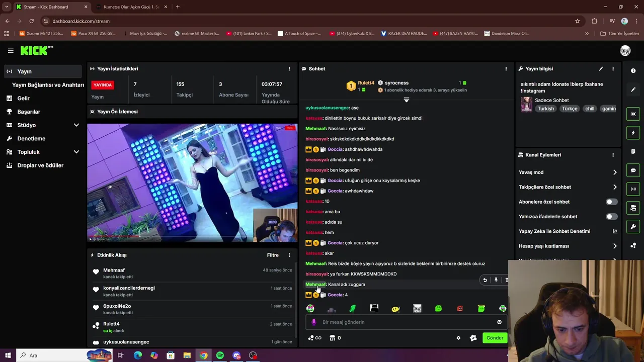Toggle the camera widget icon in right sidebar
Image resolution: width=644 pixels, height=362 pixels.
point(633,208)
